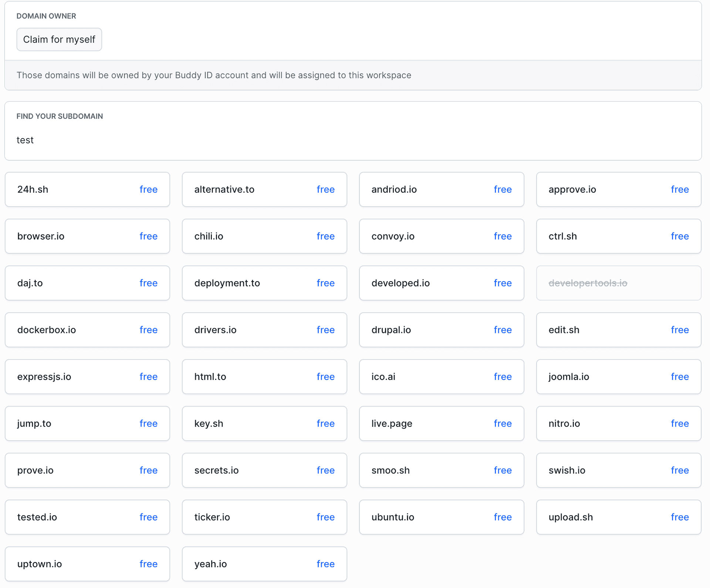
Task: Select key.sh domain card
Action: tap(264, 424)
